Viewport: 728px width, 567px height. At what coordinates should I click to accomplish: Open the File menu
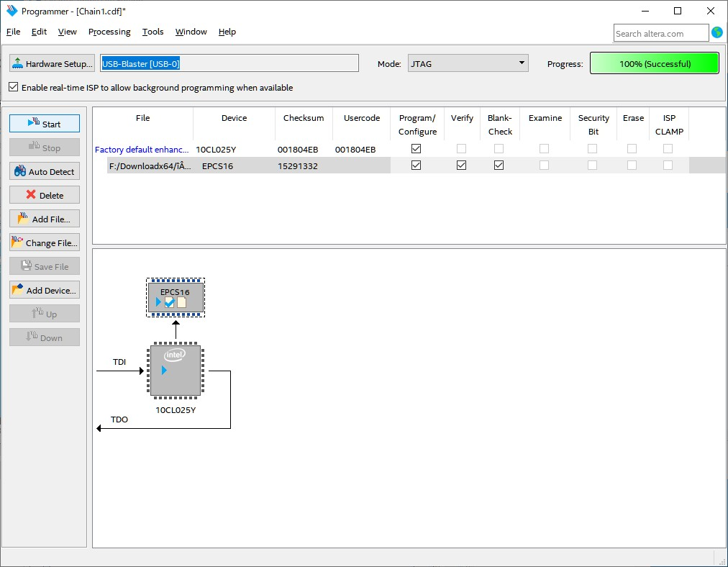(13, 32)
